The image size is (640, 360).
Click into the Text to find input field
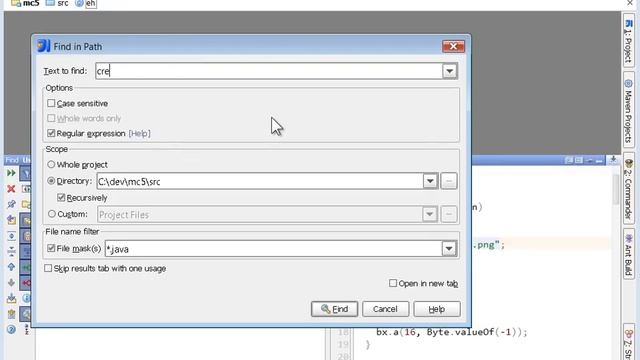(x=269, y=71)
